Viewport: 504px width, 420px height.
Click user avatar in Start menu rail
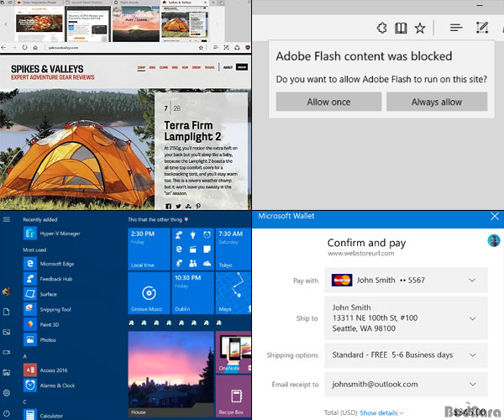pyautogui.click(x=7, y=291)
